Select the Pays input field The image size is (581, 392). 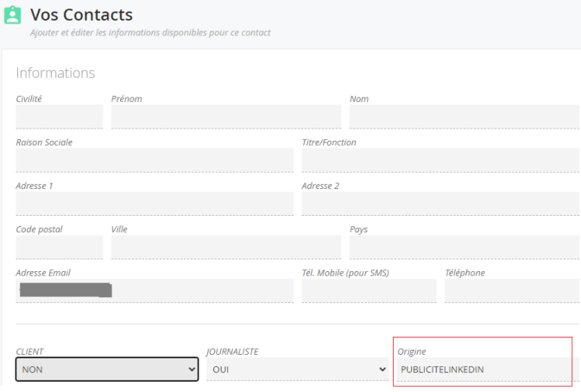point(464,247)
